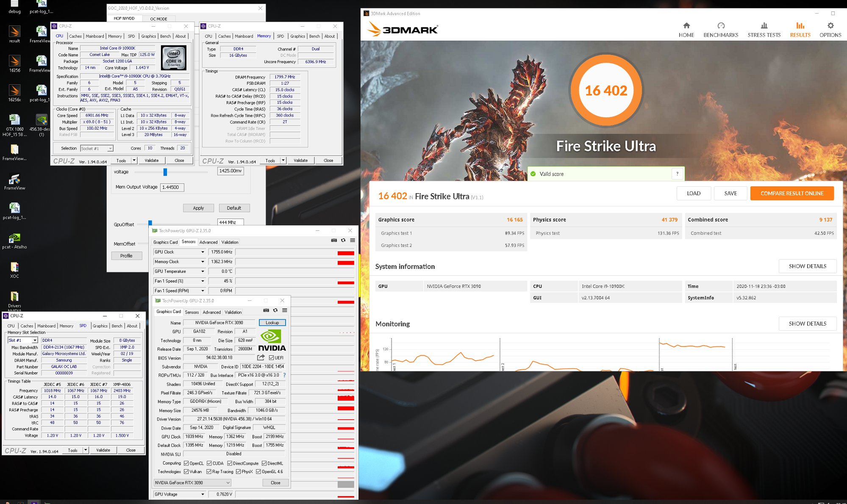
Task: Click the SAVE button in 3DMark
Action: 730,194
